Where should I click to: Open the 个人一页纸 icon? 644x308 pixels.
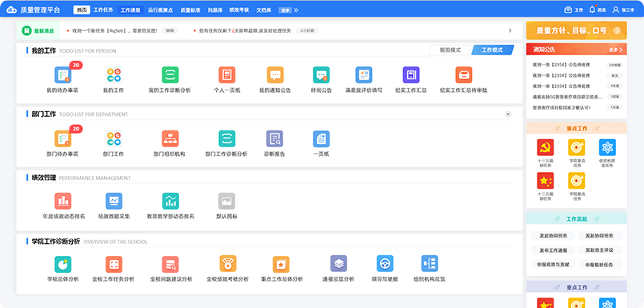[226, 75]
